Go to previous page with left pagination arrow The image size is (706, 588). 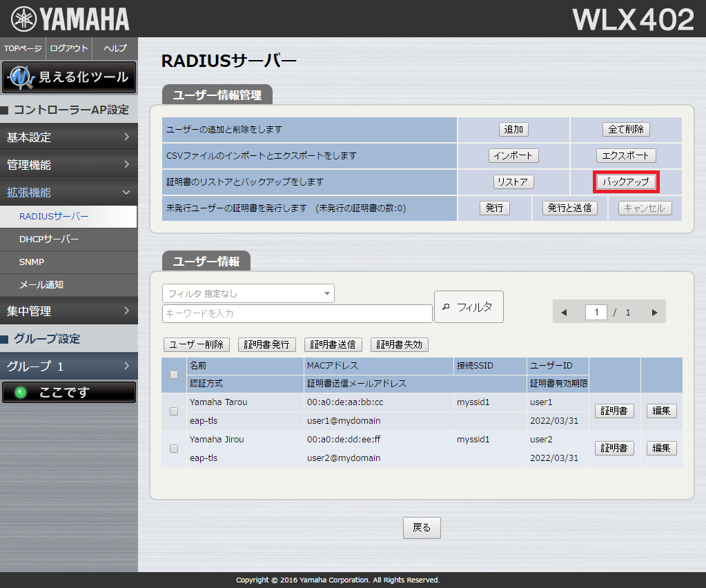pyautogui.click(x=564, y=312)
